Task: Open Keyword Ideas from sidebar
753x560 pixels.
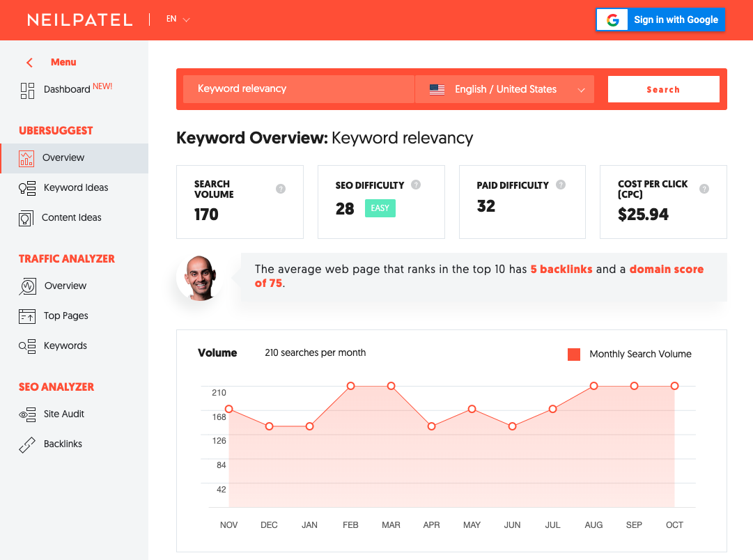Action: point(77,187)
